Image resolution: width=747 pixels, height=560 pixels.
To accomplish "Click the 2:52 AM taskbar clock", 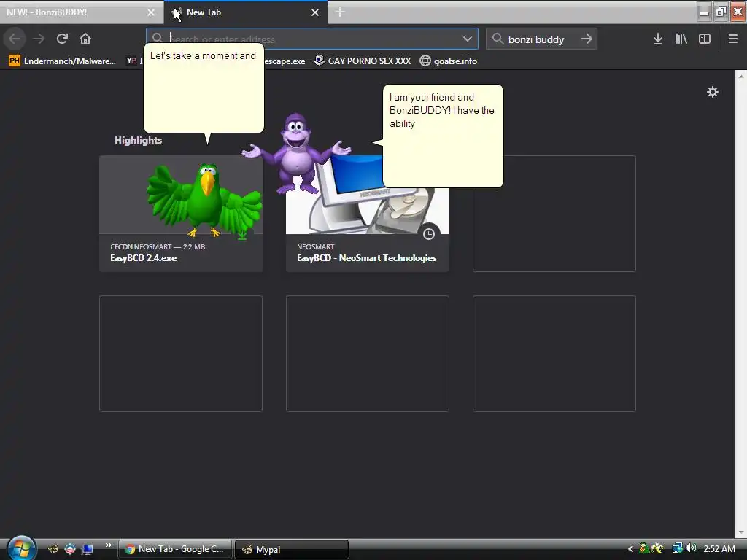I will [719, 548].
